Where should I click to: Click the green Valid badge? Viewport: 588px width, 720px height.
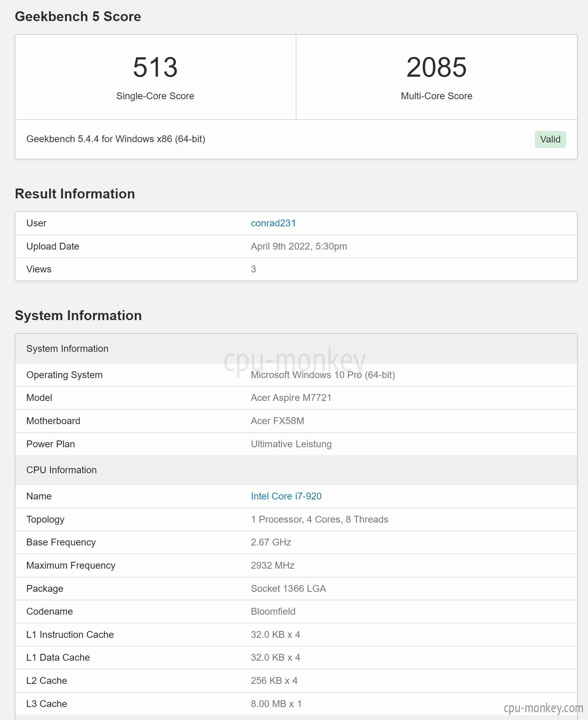click(x=550, y=139)
